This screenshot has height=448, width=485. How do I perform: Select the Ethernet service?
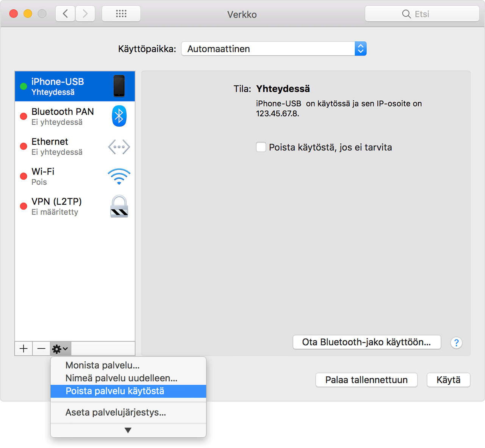75,146
